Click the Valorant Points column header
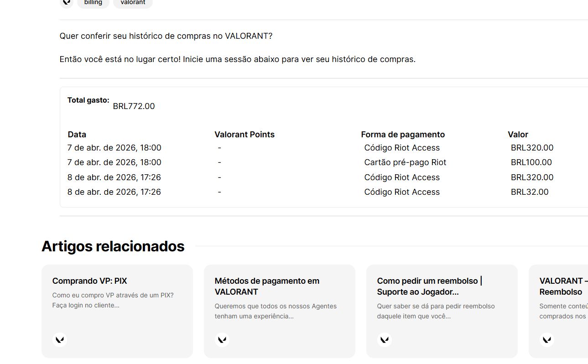588x364 pixels. (245, 135)
